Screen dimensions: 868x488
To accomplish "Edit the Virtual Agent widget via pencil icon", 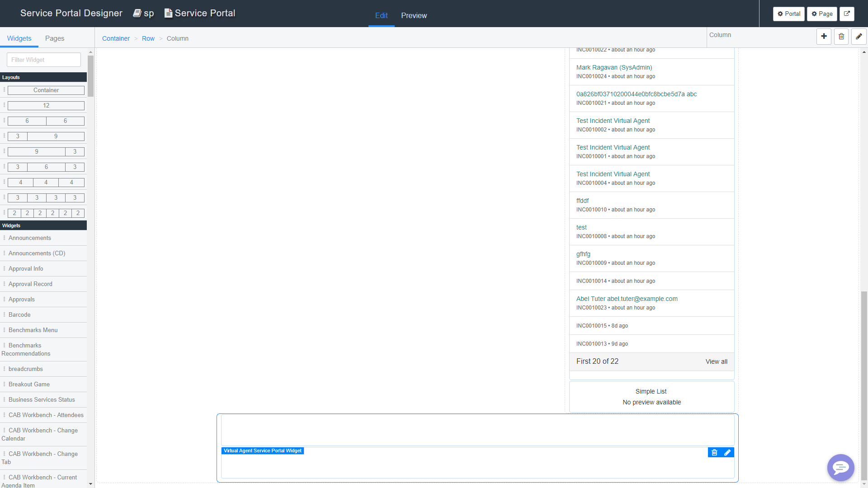I will 727,452.
